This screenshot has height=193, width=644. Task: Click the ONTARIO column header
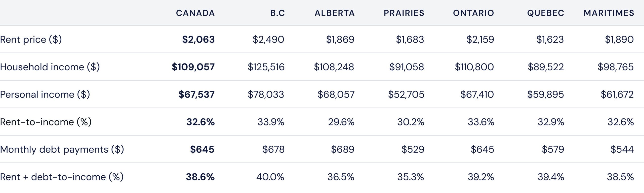point(473,13)
